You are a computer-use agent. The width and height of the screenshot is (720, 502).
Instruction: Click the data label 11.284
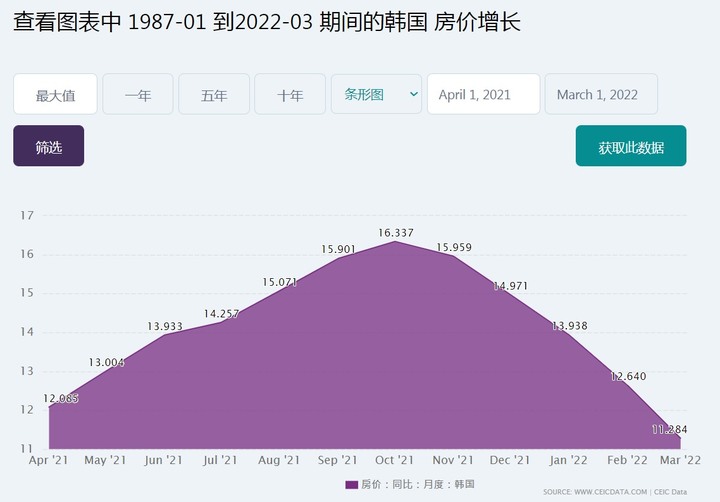[x=669, y=430]
